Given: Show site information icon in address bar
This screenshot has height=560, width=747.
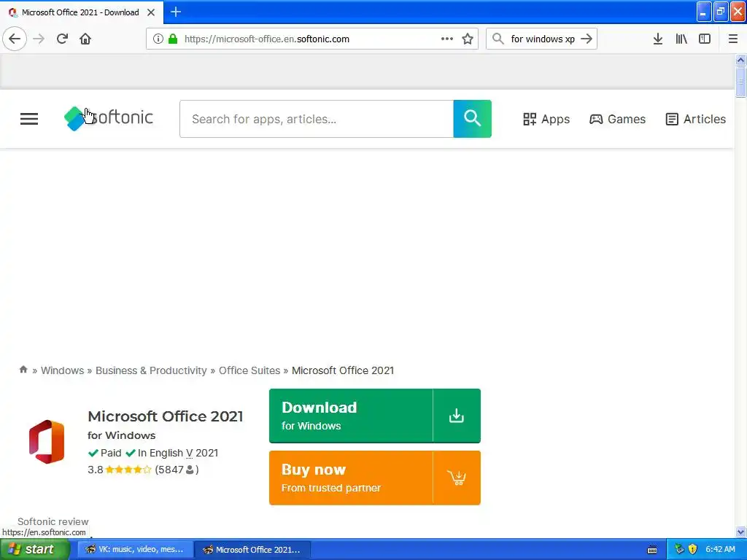Looking at the screenshot, I should coord(158,39).
